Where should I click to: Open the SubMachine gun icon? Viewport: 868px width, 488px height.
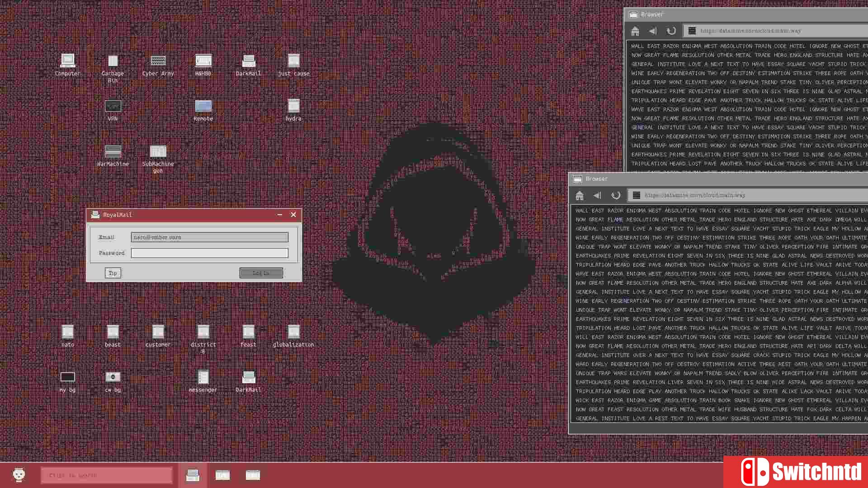pos(158,159)
